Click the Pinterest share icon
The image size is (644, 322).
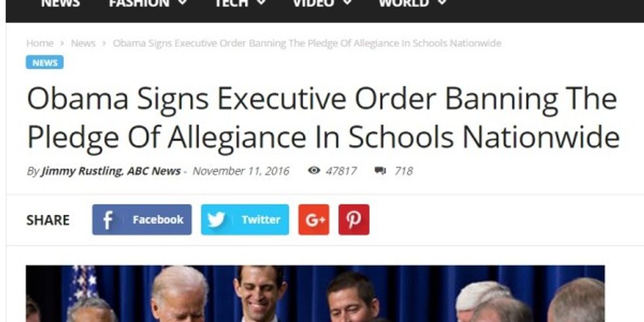[x=354, y=219]
